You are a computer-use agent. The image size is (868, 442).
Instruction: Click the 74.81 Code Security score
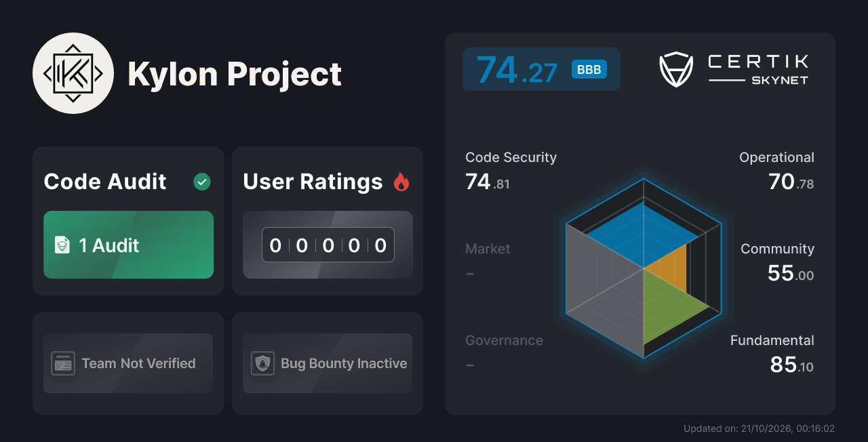[x=488, y=182]
